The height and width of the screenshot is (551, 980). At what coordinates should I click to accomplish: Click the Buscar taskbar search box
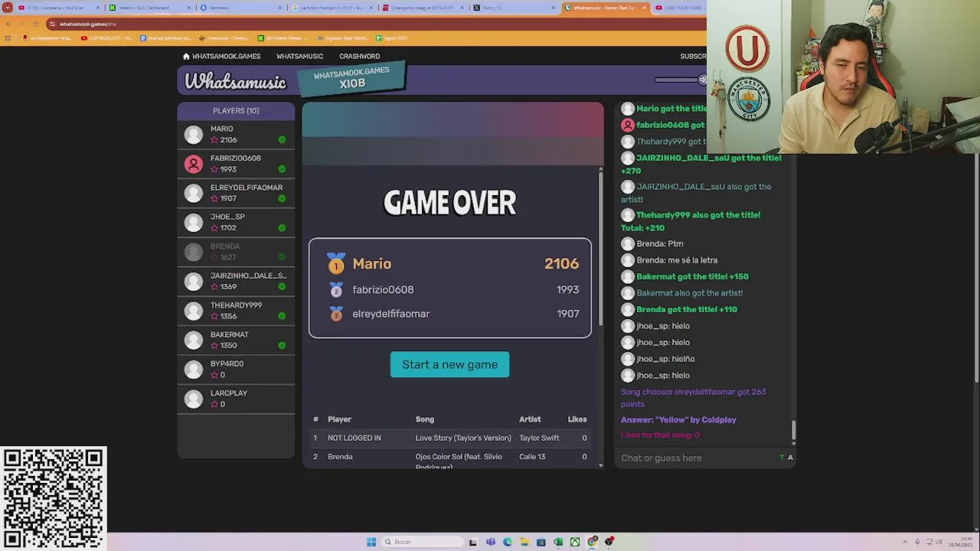(x=423, y=542)
